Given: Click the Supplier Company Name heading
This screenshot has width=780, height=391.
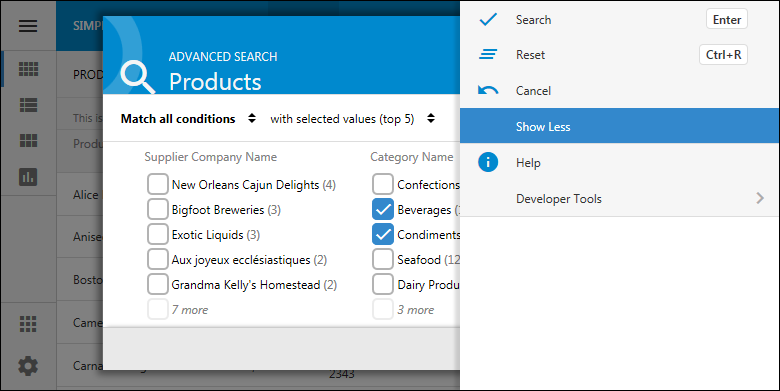Looking at the screenshot, I should 210,157.
